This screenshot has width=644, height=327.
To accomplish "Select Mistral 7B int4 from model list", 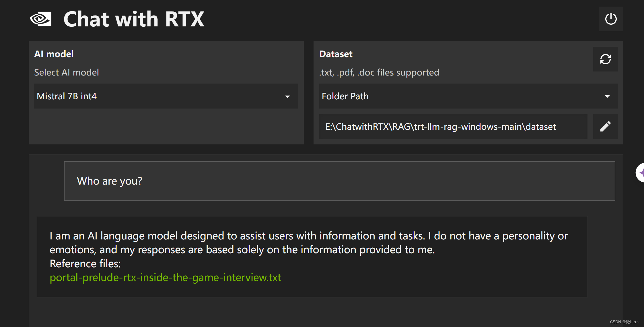I will (67, 96).
